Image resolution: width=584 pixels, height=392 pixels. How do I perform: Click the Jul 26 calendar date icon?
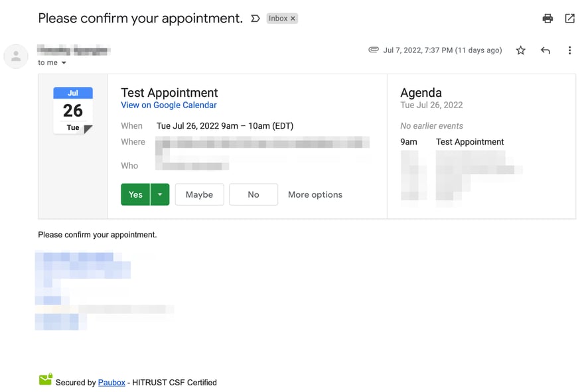73,110
